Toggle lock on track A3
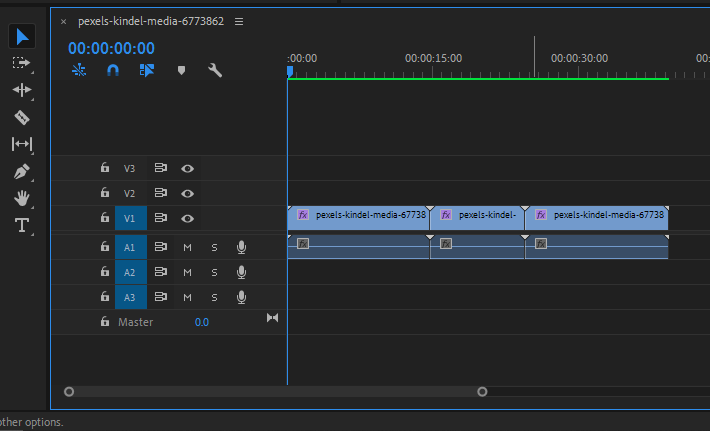This screenshot has width=710, height=431. pyautogui.click(x=105, y=297)
